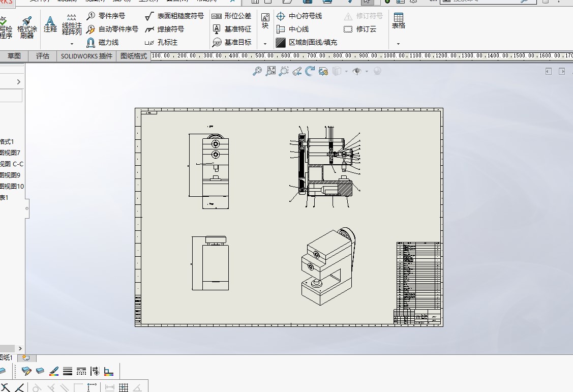
Task: Open the Line Thickness tool
Action: point(68,371)
